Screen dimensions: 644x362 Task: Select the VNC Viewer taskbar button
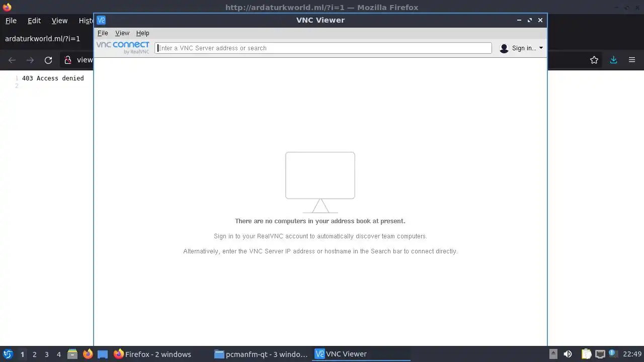(x=362, y=354)
